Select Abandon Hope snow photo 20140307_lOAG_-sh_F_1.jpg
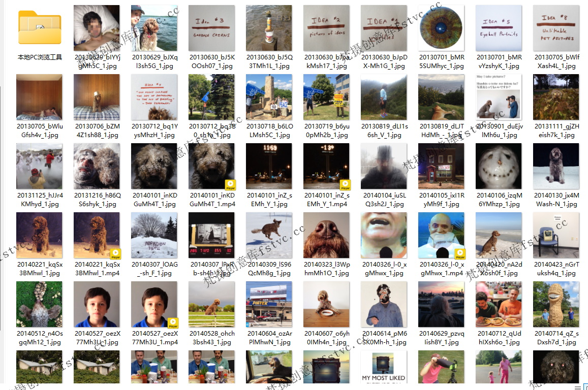The width and height of the screenshot is (588, 390). click(154, 235)
